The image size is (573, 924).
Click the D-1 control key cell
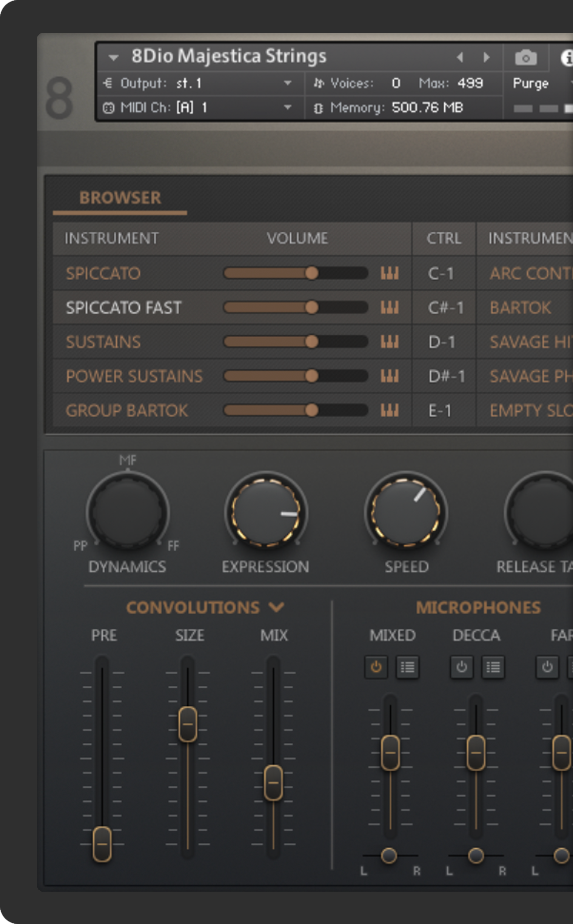444,342
